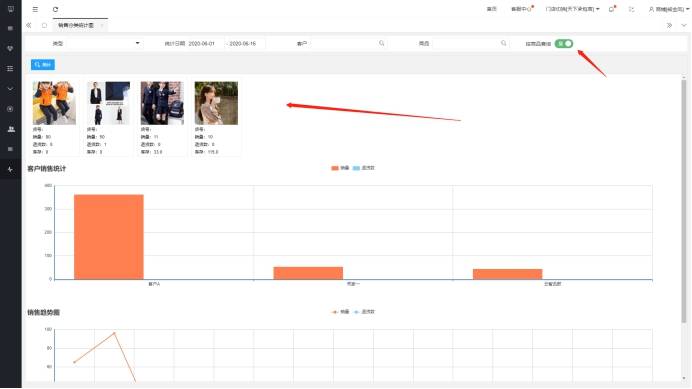The image size is (692, 389).
Task: Open the circular target sidebar icon
Action: coord(11,109)
